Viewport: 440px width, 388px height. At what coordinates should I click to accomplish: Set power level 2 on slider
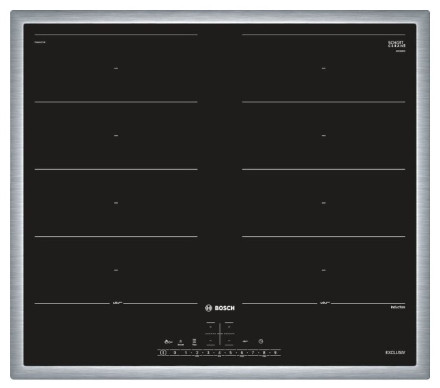197,352
